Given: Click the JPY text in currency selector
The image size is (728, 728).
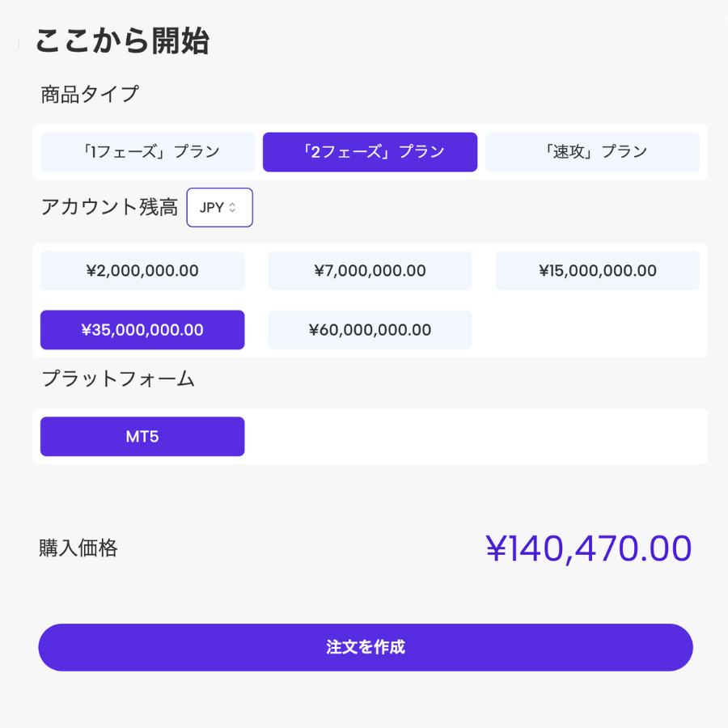Looking at the screenshot, I should 212,208.
